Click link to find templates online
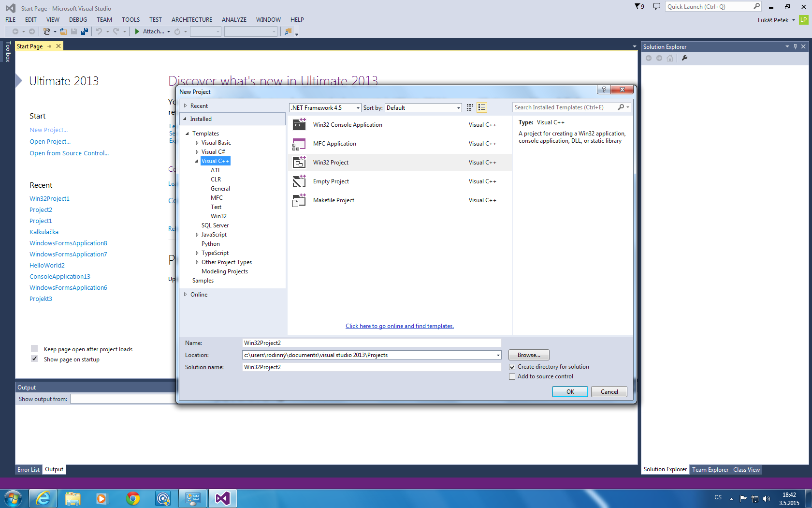 [x=400, y=326]
